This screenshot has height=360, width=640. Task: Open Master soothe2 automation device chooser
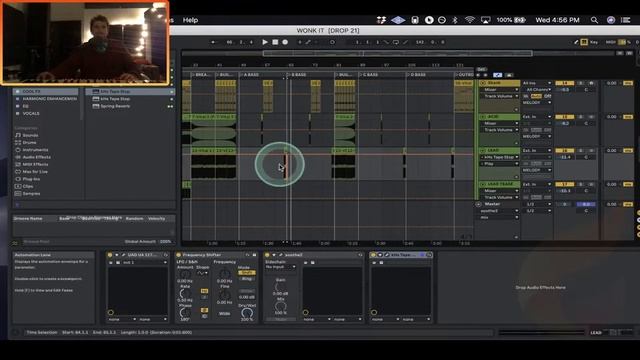point(499,211)
